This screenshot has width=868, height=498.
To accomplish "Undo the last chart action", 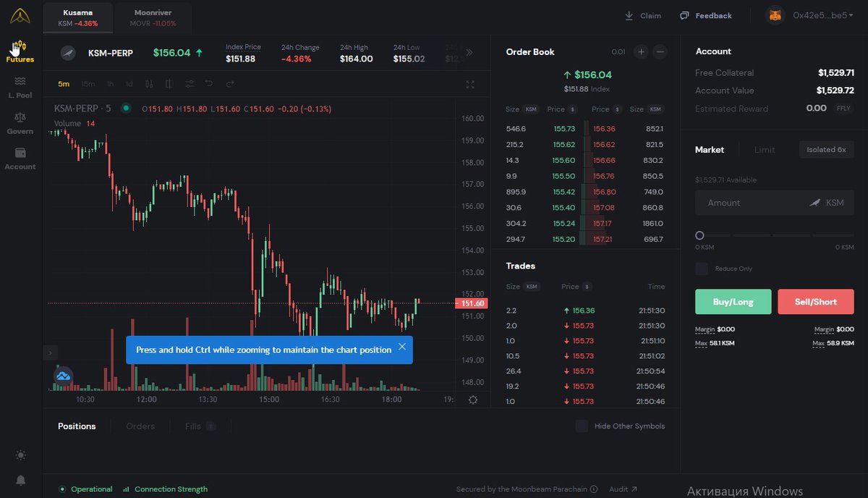I will (209, 84).
